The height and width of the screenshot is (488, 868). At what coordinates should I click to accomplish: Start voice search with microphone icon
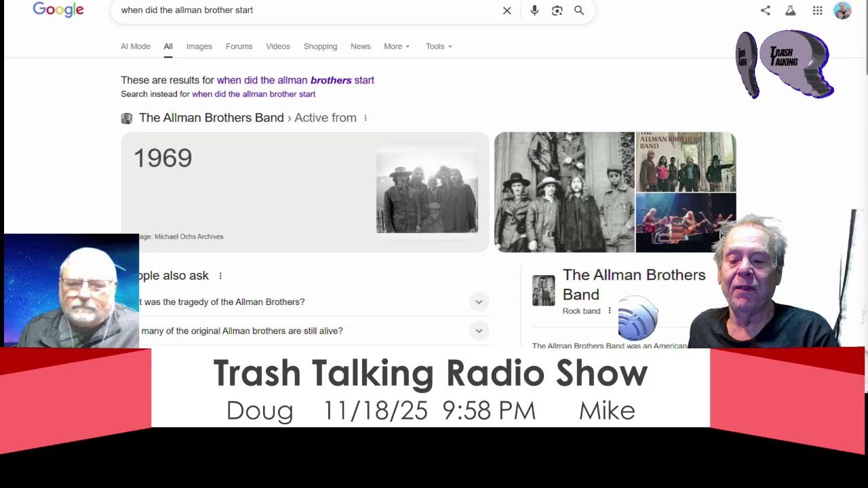tap(534, 10)
